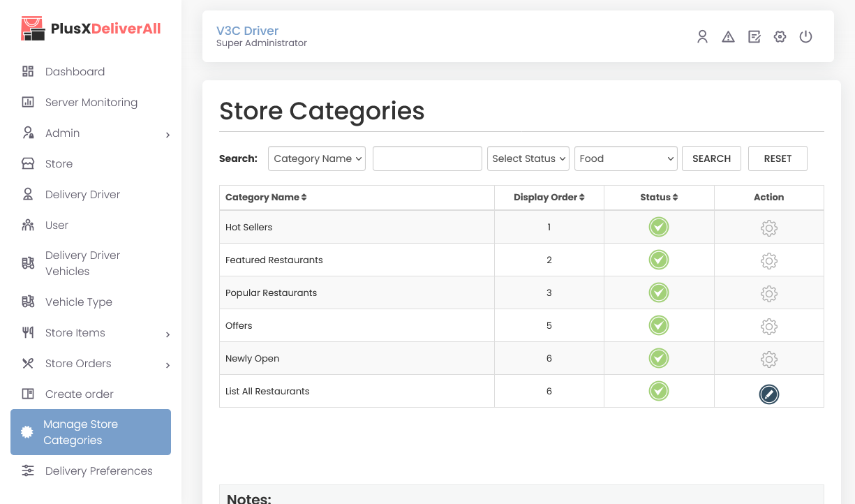Select Manage Store Categories menu item
This screenshot has width=855, height=504.
click(x=91, y=432)
